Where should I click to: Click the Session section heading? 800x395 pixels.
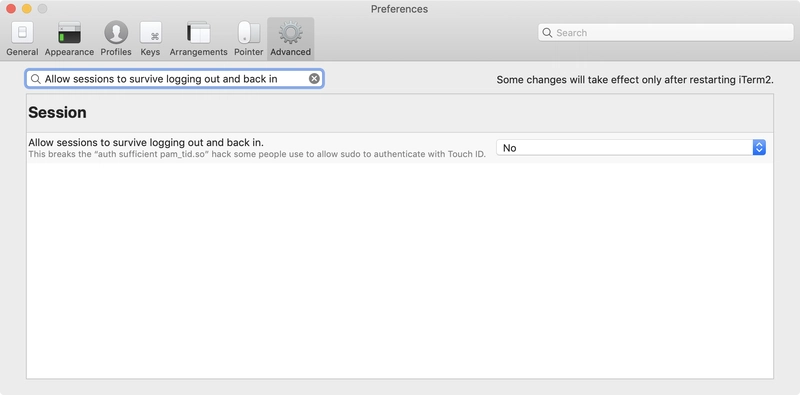tap(57, 112)
